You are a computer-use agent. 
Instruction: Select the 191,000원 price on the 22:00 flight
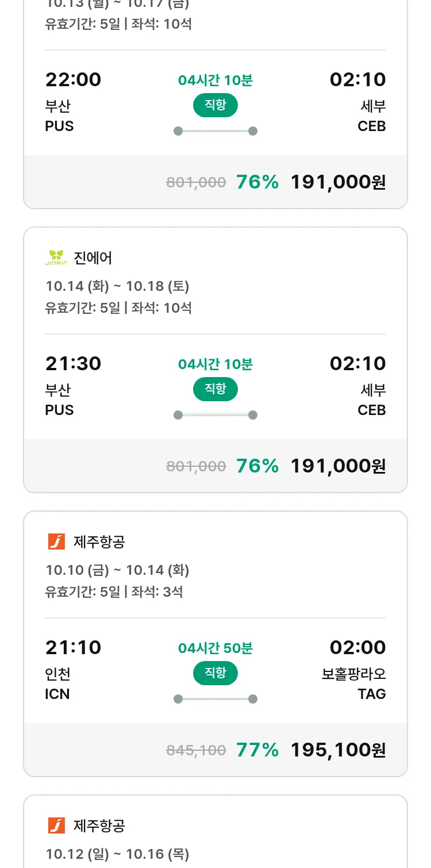(x=338, y=182)
